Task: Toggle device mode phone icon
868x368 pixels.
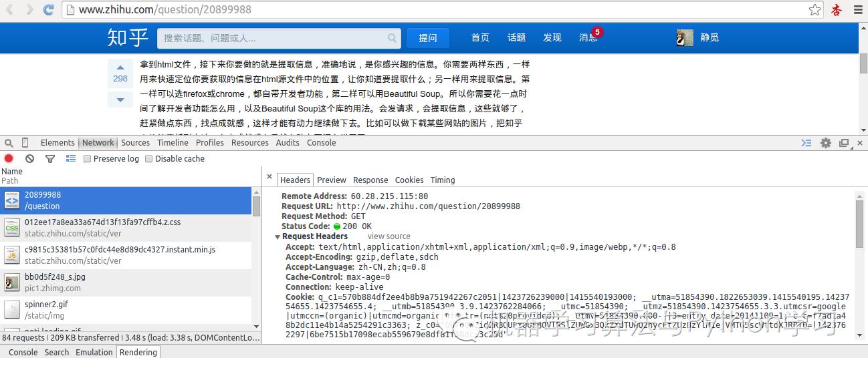Action: 25,143
